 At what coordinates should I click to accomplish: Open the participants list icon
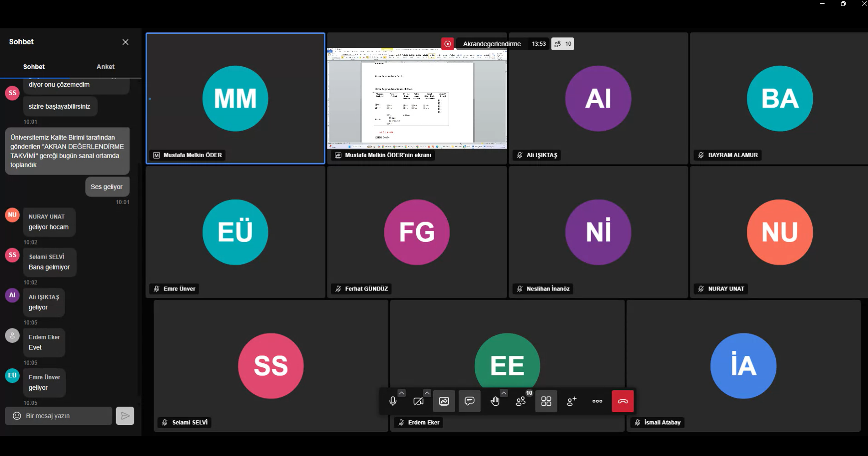pos(521,401)
